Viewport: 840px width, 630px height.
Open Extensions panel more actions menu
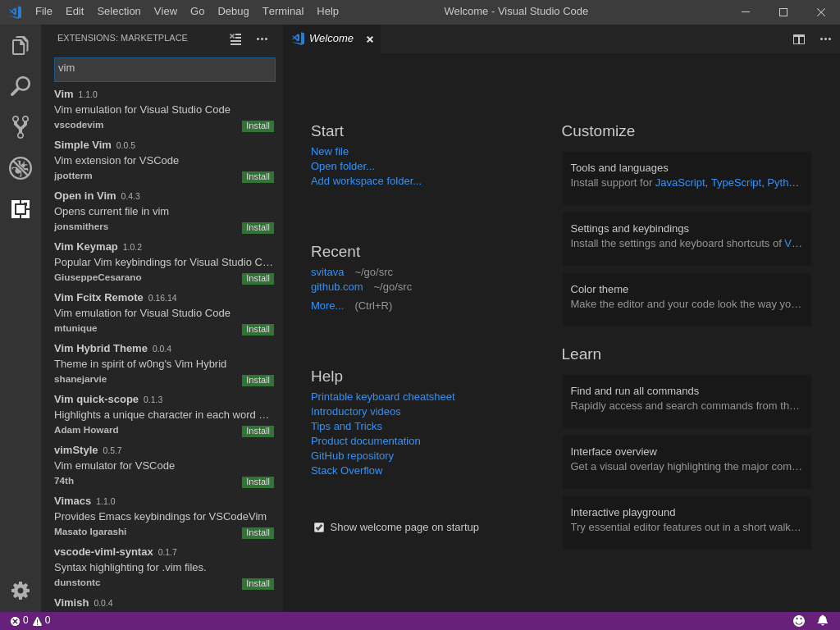(262, 39)
